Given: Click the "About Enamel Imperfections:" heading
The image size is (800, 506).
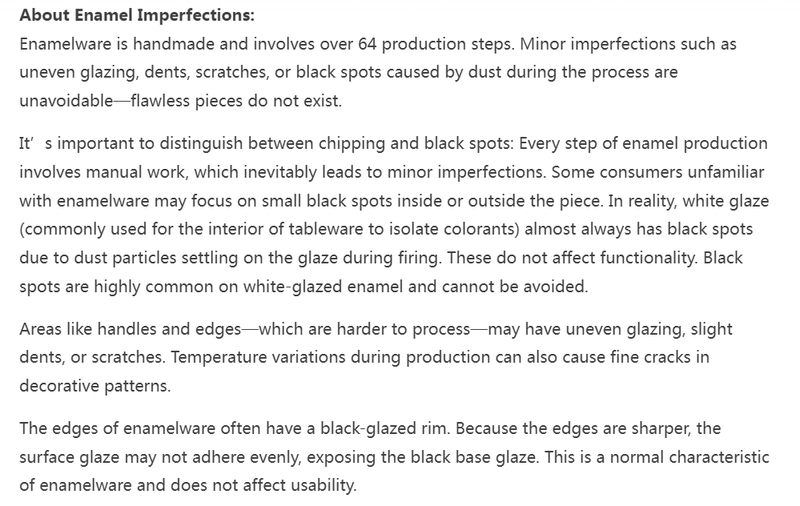Looking at the screenshot, I should (122, 17).
